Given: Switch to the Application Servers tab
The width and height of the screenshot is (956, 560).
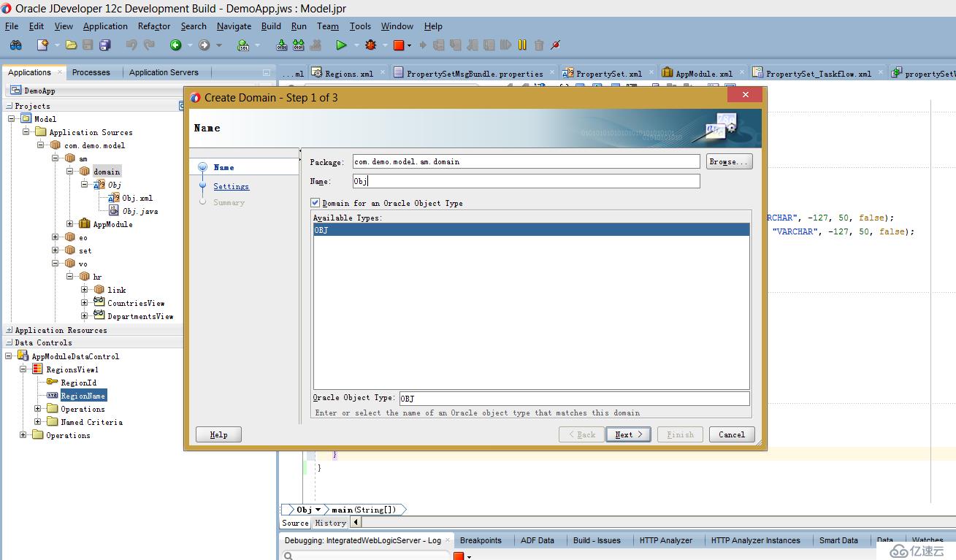Looking at the screenshot, I should point(164,72).
